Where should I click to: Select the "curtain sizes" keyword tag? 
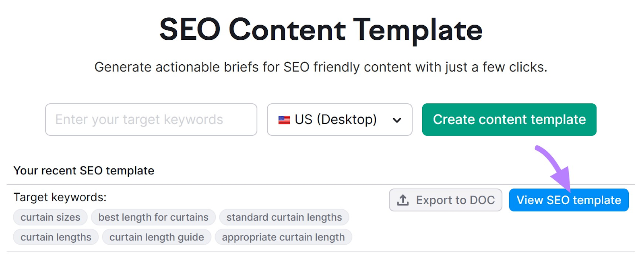click(x=50, y=217)
